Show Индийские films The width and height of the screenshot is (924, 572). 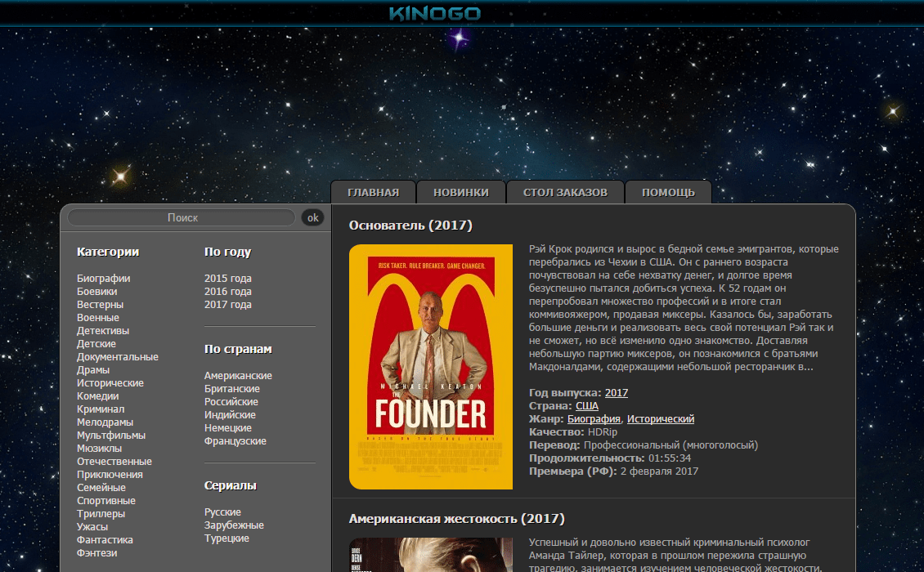tap(230, 415)
